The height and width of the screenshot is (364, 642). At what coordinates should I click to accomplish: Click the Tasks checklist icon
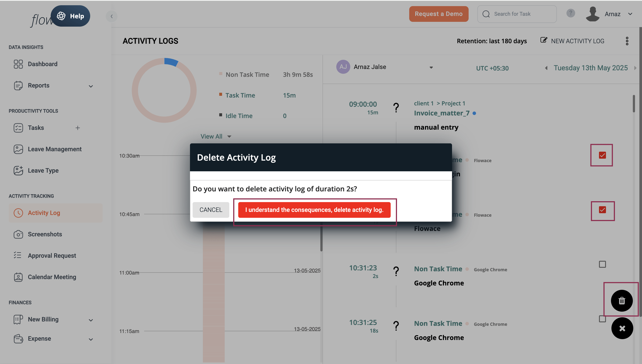point(18,128)
